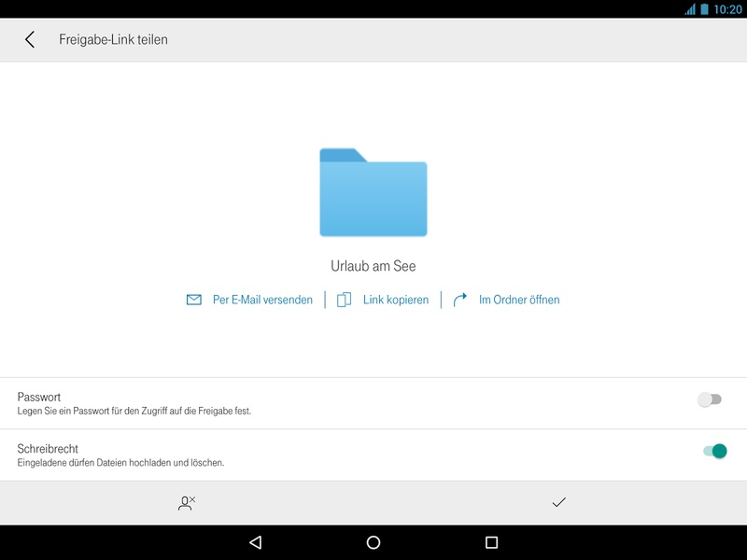The width and height of the screenshot is (747, 560).
Task: Go back using the header arrow
Action: pos(30,39)
